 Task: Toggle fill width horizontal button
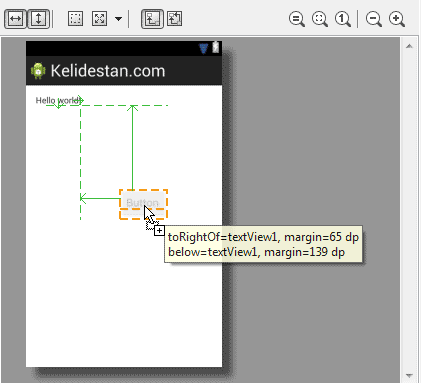click(x=15, y=19)
